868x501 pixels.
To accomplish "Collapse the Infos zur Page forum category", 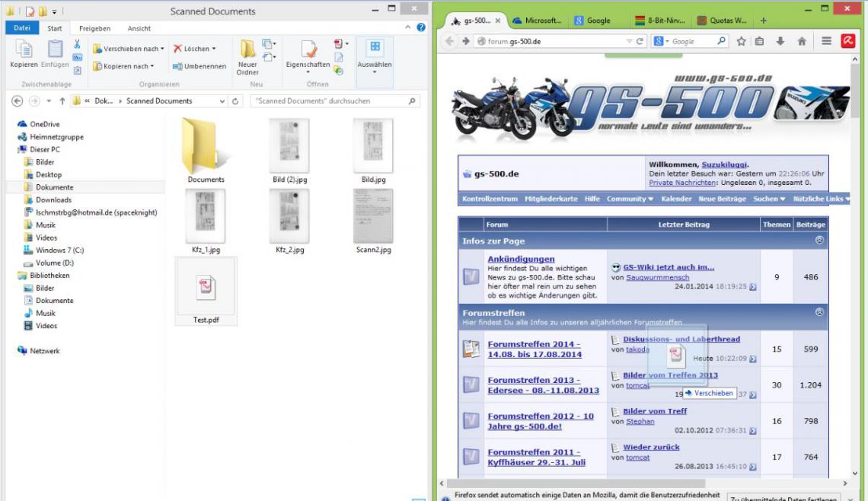I will (819, 241).
